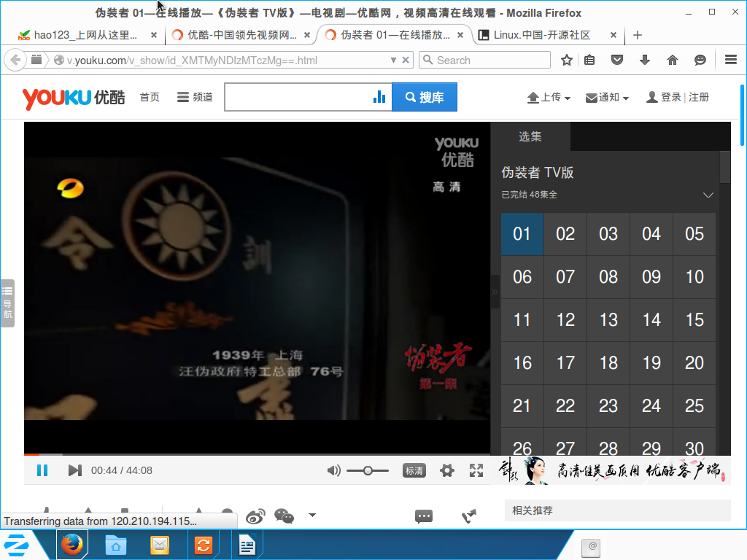
Task: Click the Youku search input field
Action: (298, 97)
